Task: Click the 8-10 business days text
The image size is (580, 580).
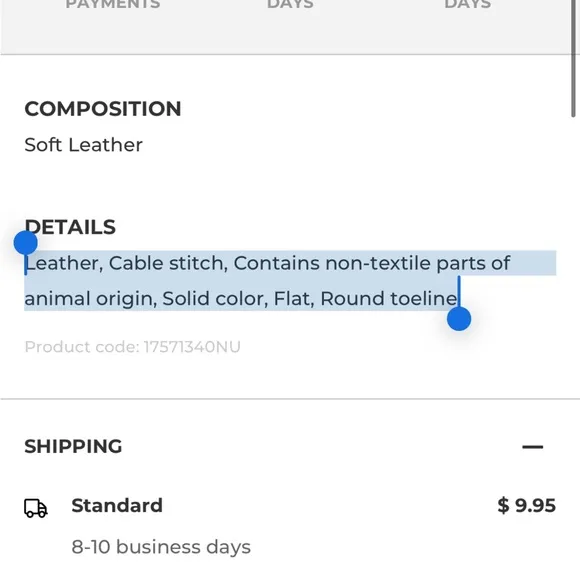Action: [161, 547]
